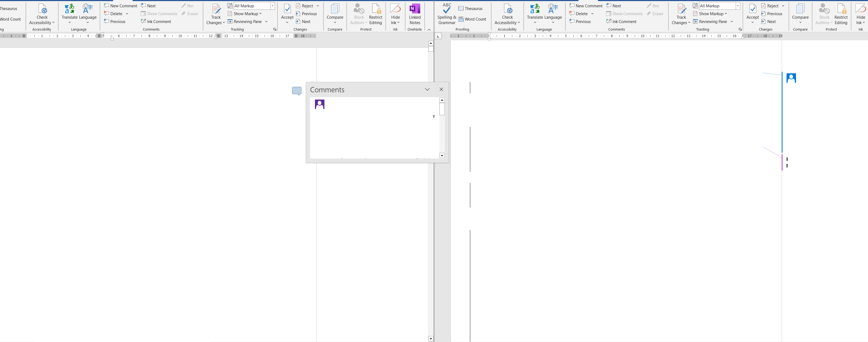Click Spelling & Grammar icon
The image size is (868, 342).
[447, 14]
